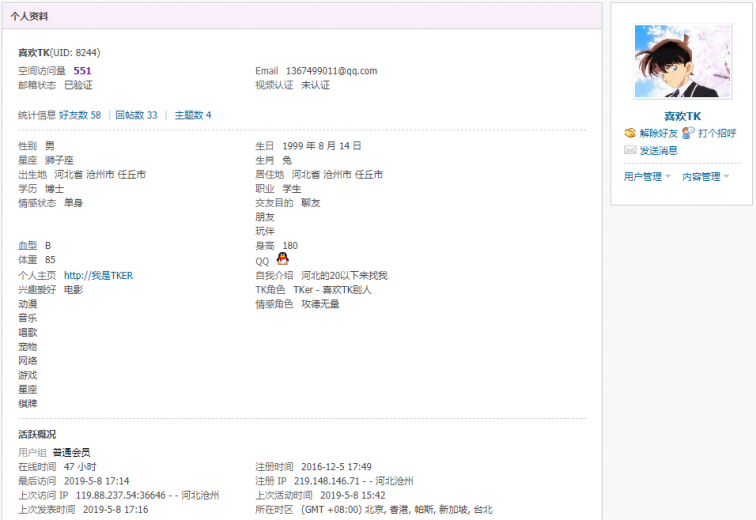
Task: Click the 兔 Chinese zodiac value
Action: point(287,160)
